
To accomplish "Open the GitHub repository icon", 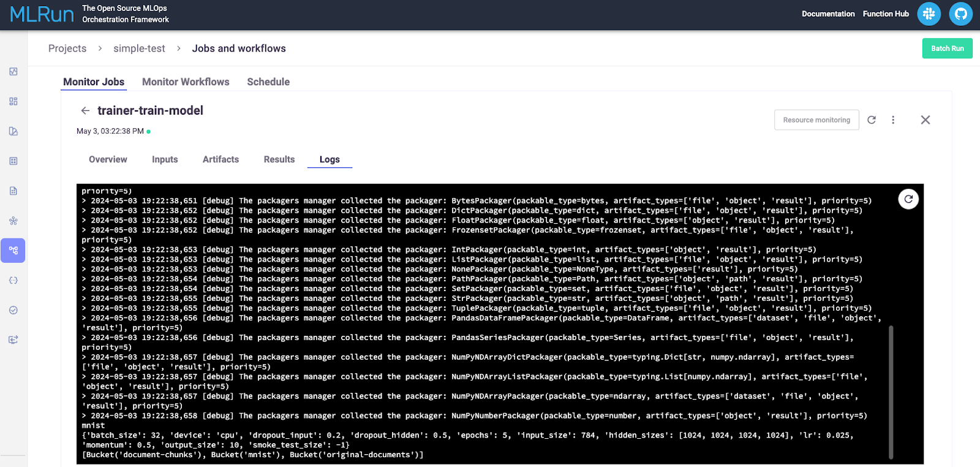I will [x=960, y=14].
